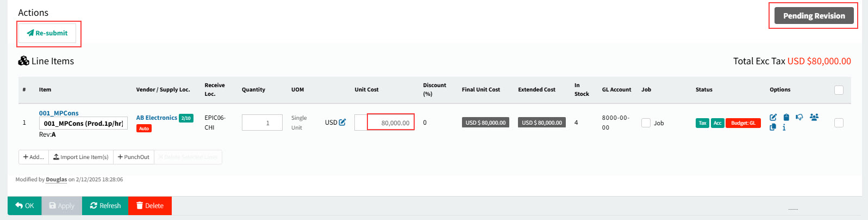868x220 pixels.
Task: Click the edit currency icon beside USD
Action: (x=342, y=123)
